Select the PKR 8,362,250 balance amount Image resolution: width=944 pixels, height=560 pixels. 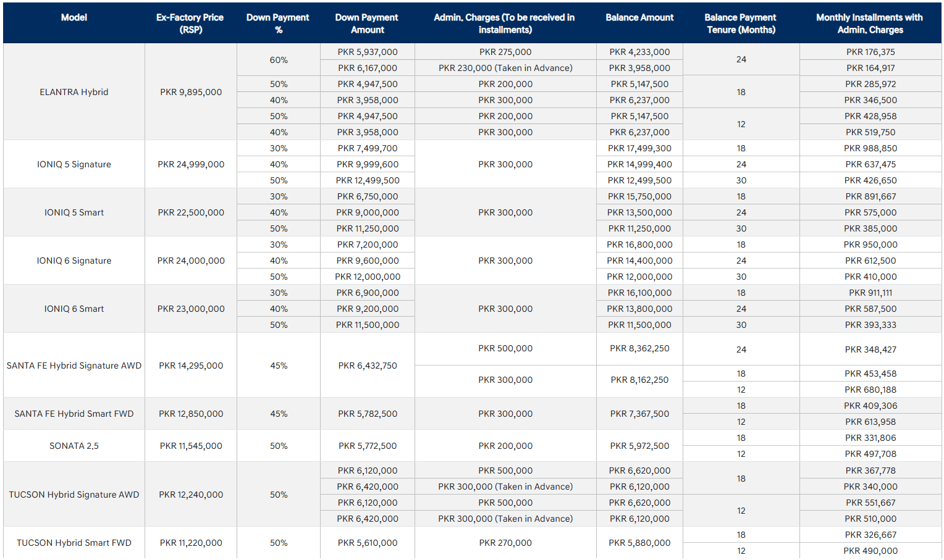coord(639,348)
